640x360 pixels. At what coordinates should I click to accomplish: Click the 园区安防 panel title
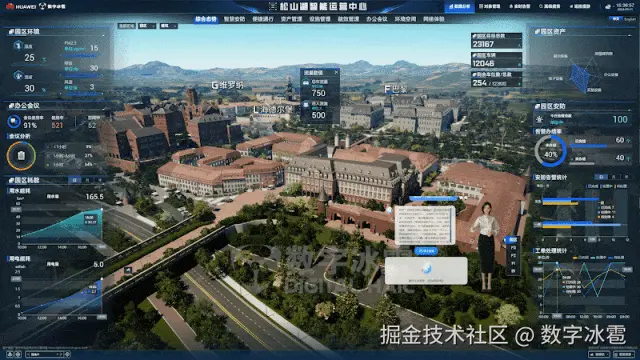click(x=550, y=106)
